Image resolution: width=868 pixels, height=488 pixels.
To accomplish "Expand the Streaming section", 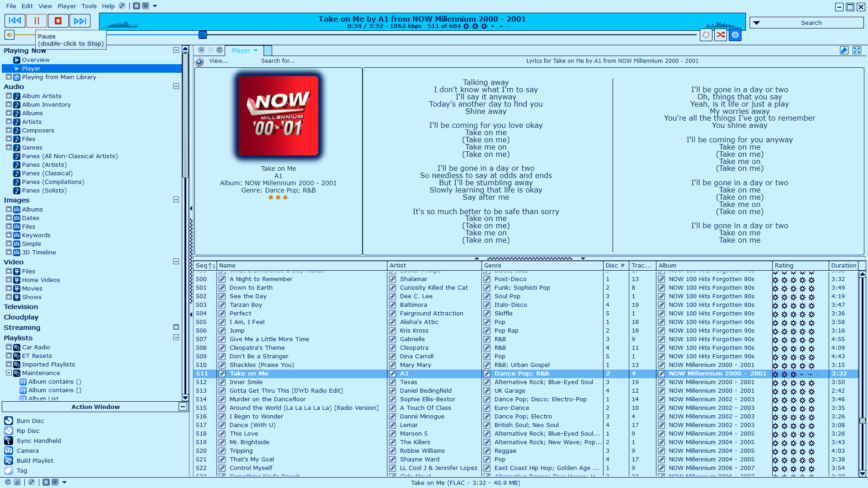I will click(x=176, y=327).
